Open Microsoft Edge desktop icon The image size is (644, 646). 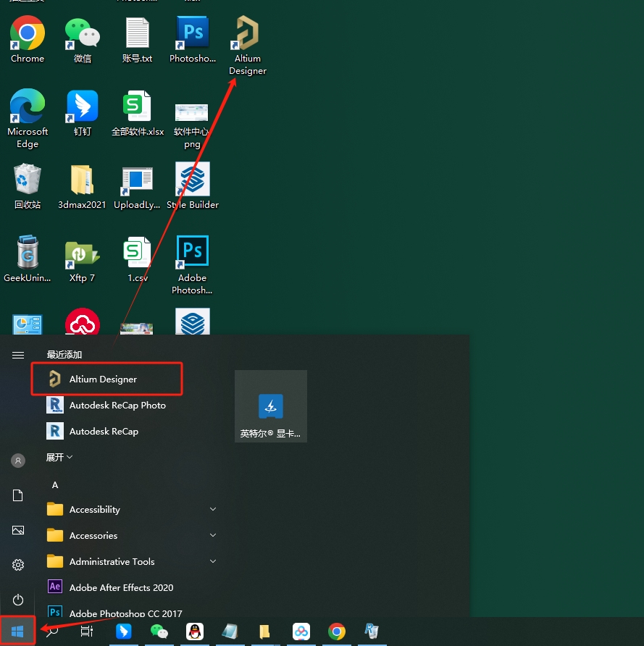[x=28, y=119]
